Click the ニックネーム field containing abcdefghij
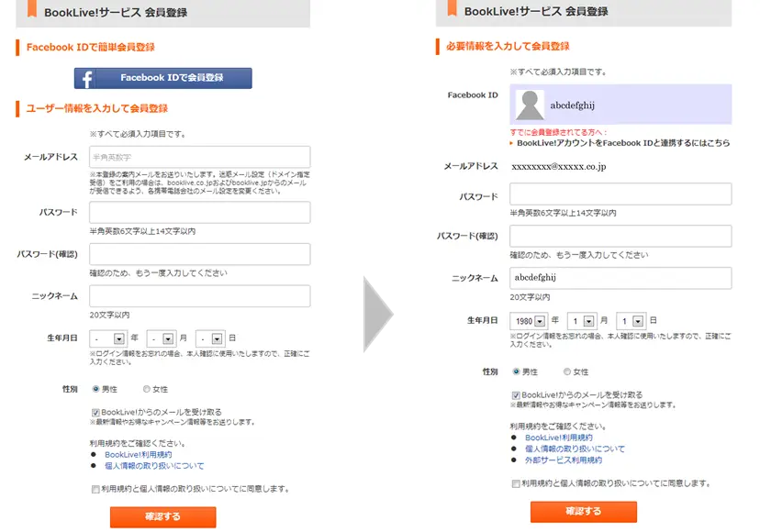The width and height of the screenshot is (760, 532). point(620,278)
